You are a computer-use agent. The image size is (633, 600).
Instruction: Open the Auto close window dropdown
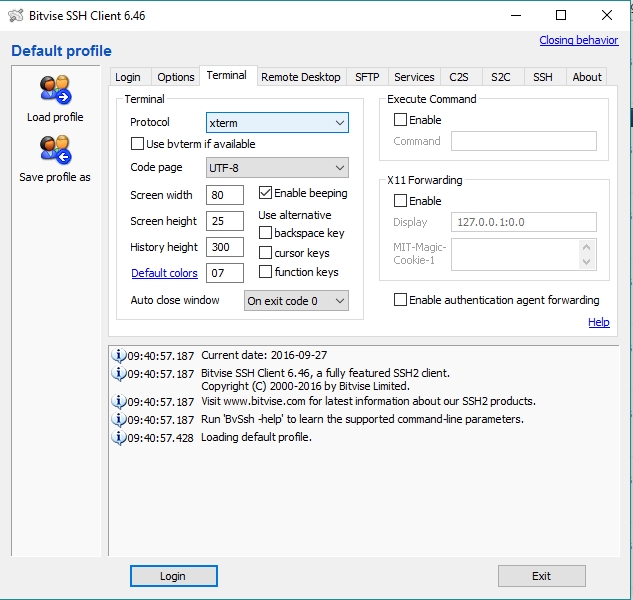tap(296, 301)
